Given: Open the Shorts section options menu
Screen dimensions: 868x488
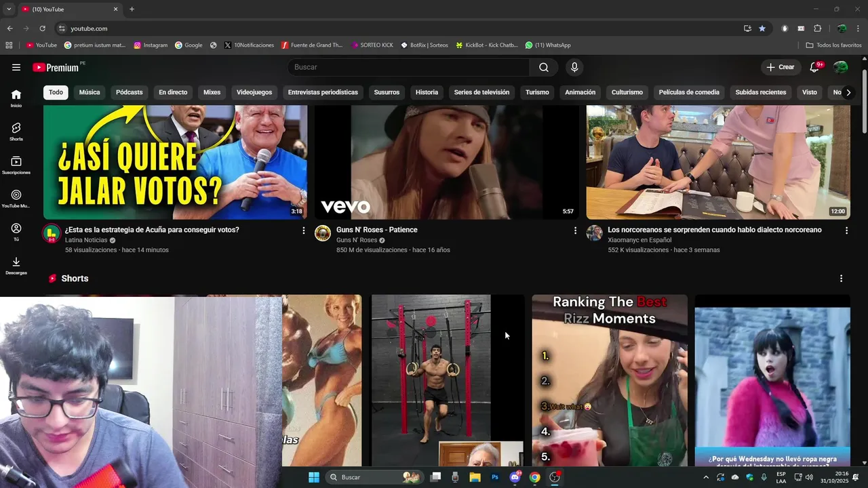Looking at the screenshot, I should [x=841, y=279].
